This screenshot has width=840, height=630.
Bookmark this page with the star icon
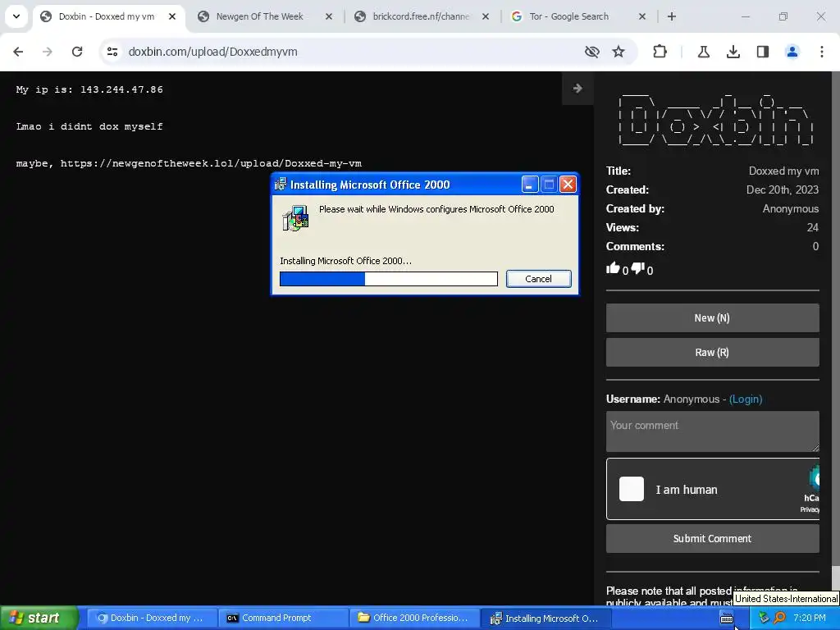(x=619, y=52)
